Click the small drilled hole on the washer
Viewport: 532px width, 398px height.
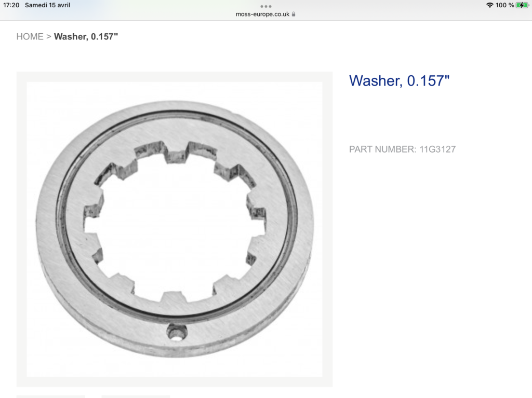(x=177, y=332)
